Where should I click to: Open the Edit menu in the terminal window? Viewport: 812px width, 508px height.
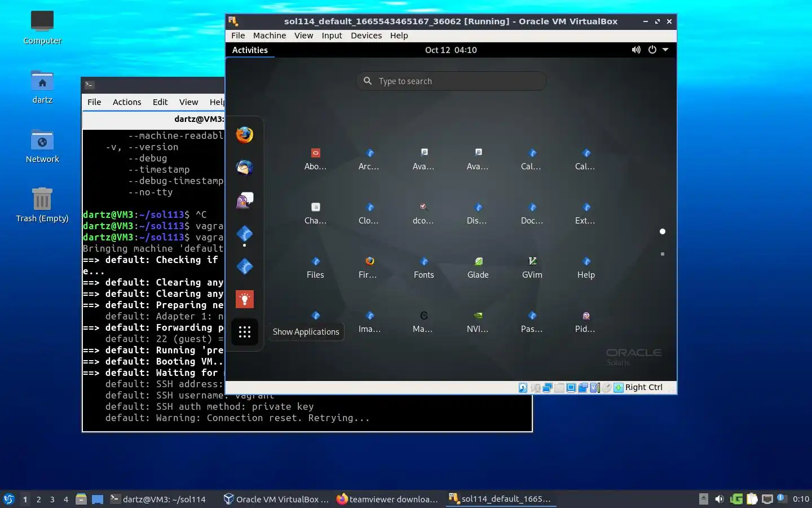click(160, 102)
